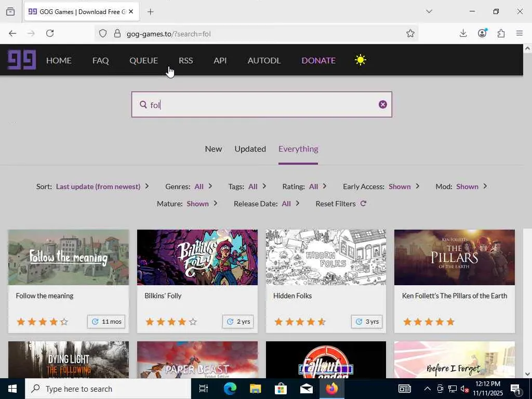Click inside the game search input field
532x399 pixels.
pyautogui.click(x=262, y=104)
